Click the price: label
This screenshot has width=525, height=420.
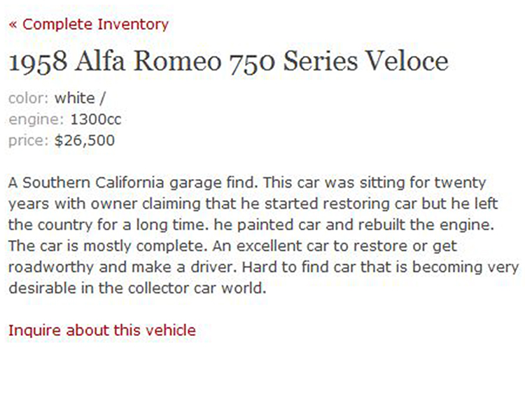tap(29, 141)
